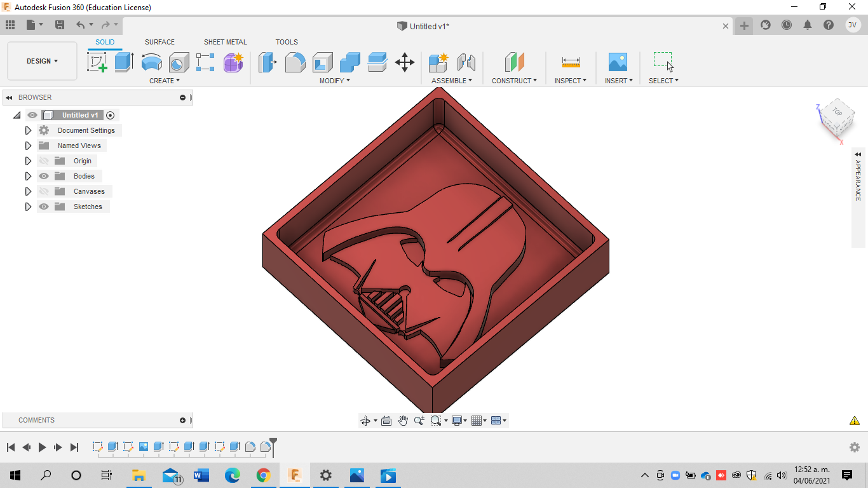Choose the Shell tool
This screenshot has width=868, height=488.
click(x=322, y=62)
